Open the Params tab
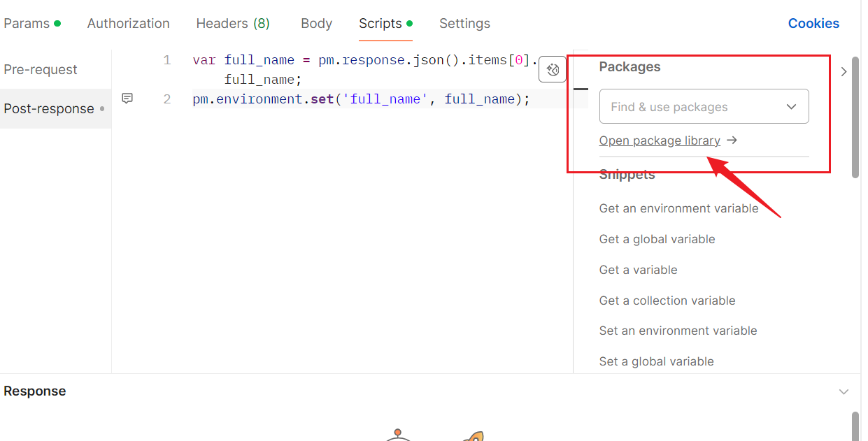The height and width of the screenshot is (441, 868). [32, 23]
